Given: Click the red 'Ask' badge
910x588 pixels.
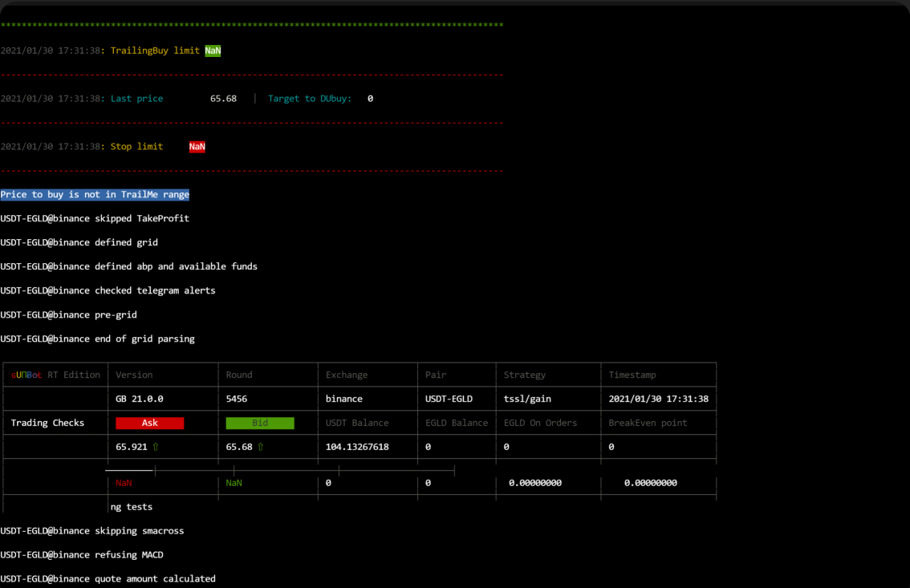Looking at the screenshot, I should (x=150, y=423).
